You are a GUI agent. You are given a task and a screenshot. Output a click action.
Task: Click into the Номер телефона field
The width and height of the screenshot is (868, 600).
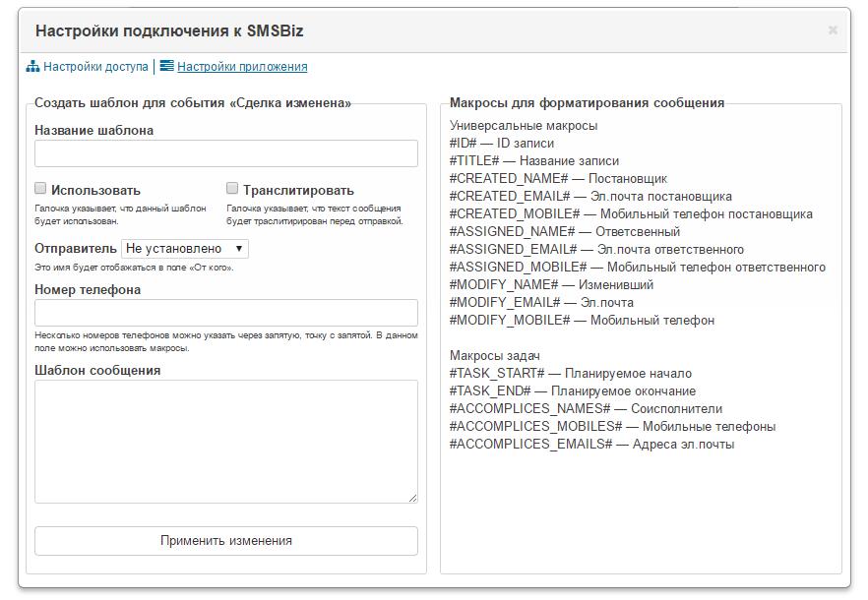coord(225,313)
